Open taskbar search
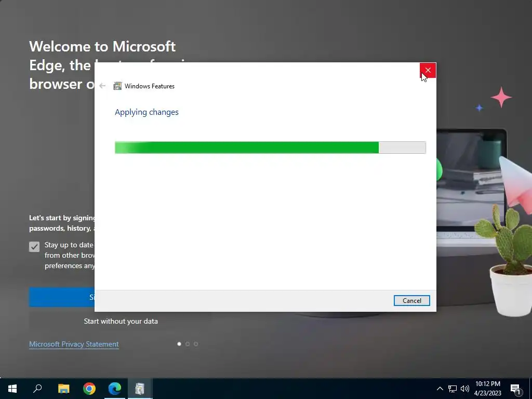The height and width of the screenshot is (399, 532). (x=37, y=389)
